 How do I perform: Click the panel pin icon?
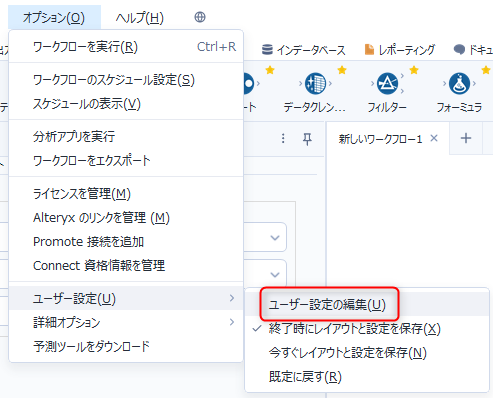(307, 139)
